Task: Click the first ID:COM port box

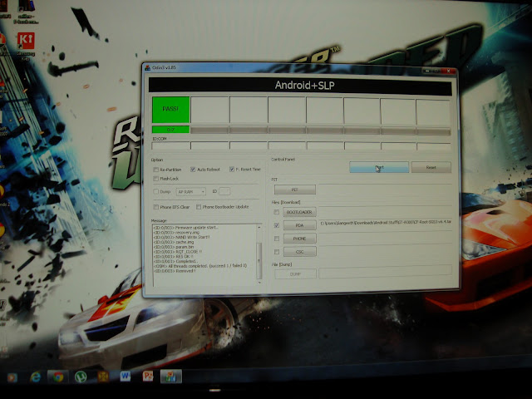Action: [170, 146]
